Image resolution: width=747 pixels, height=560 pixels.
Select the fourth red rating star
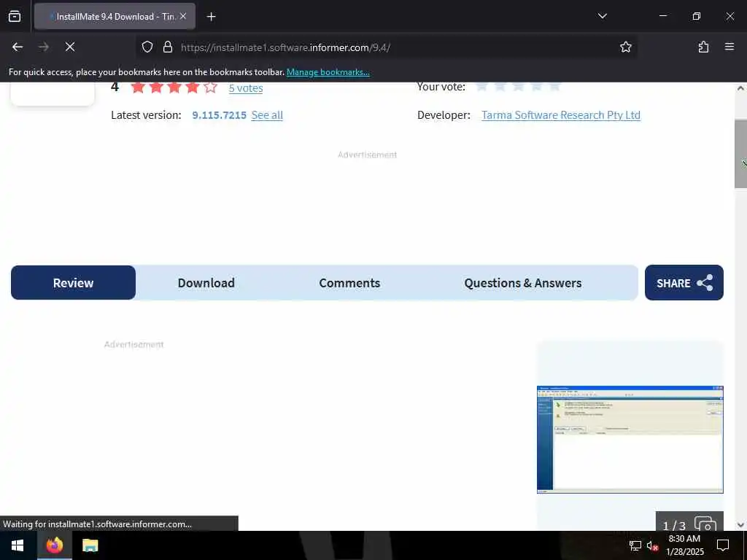193,87
